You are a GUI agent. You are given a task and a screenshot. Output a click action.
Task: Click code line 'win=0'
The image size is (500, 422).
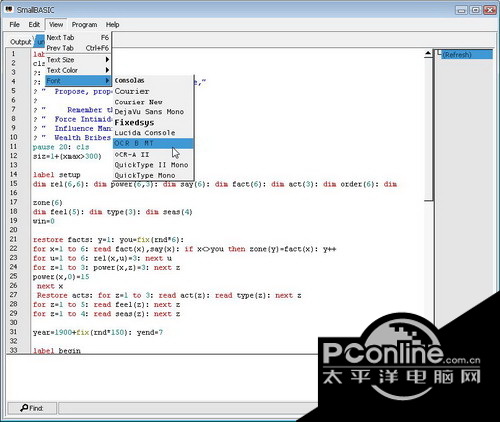point(44,221)
